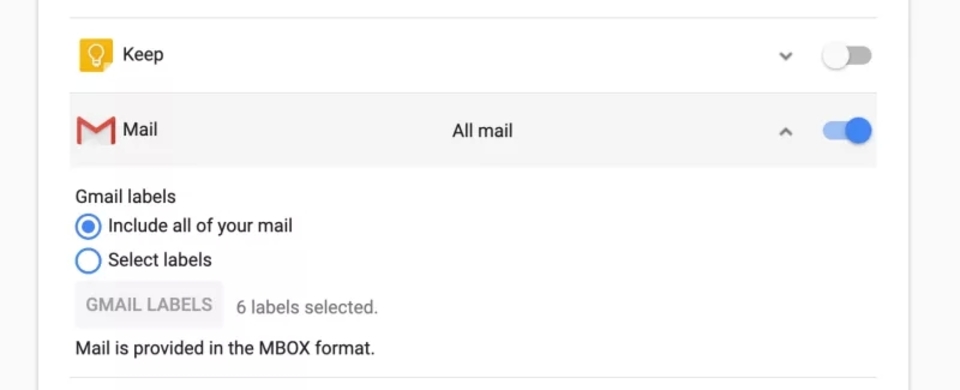The image size is (960, 390).
Task: Choose the Select labels radio button
Action: pos(88,261)
